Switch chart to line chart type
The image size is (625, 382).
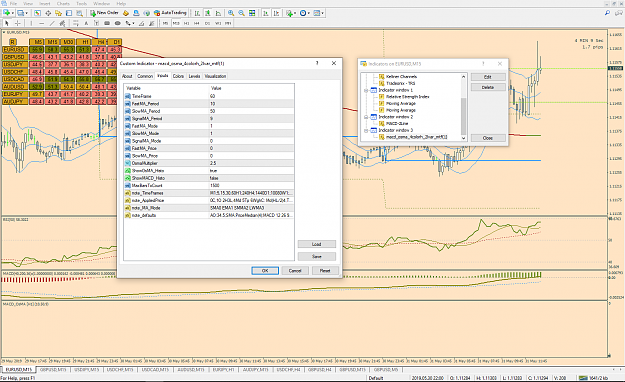(218, 13)
